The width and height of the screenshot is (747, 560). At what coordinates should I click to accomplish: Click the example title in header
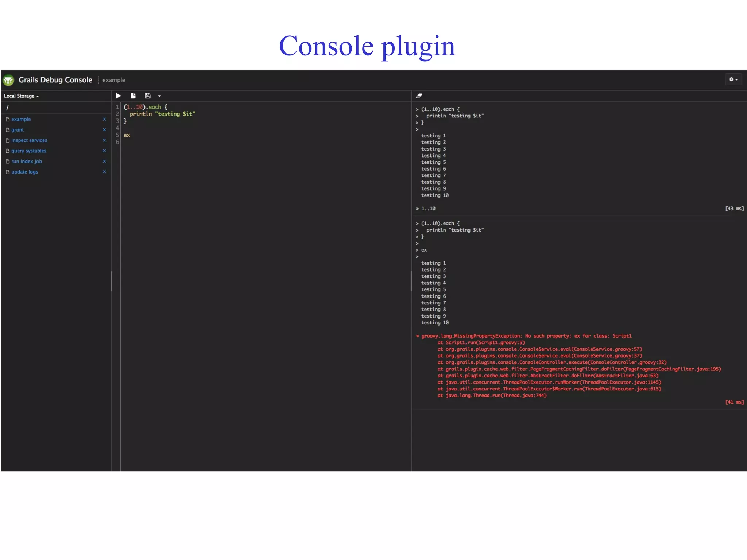click(x=113, y=80)
